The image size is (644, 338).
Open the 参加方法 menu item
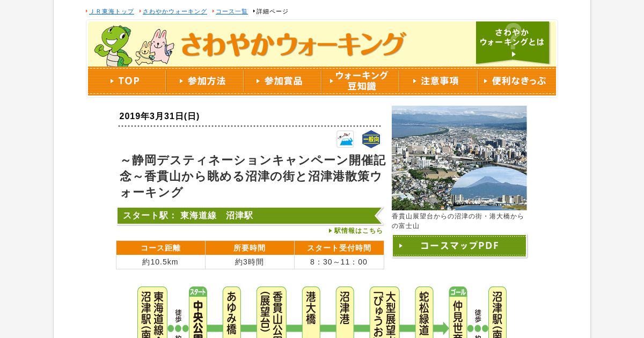[x=204, y=81]
